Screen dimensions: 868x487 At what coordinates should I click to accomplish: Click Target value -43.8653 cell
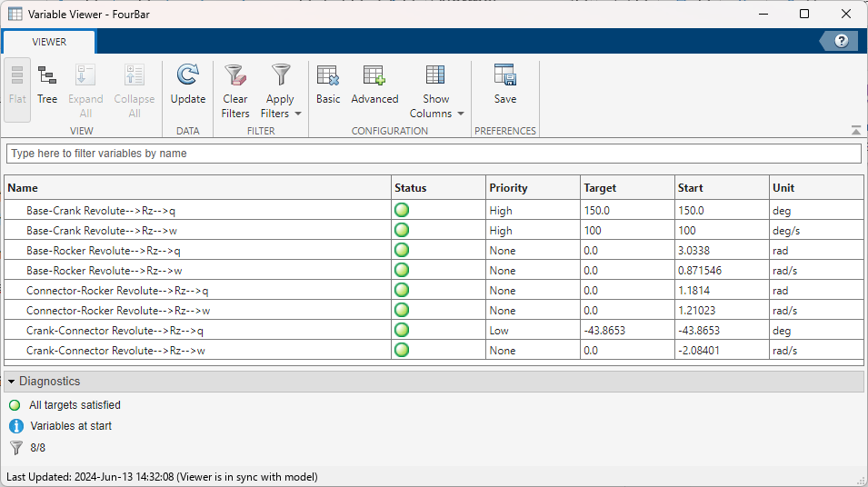pos(607,331)
